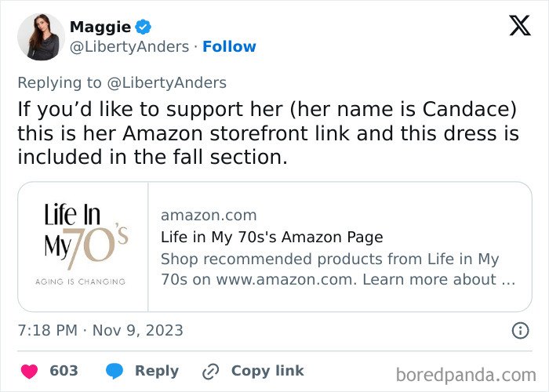Like the tweet with heart icon
Viewport: 549px width, 392px height.
28,371
